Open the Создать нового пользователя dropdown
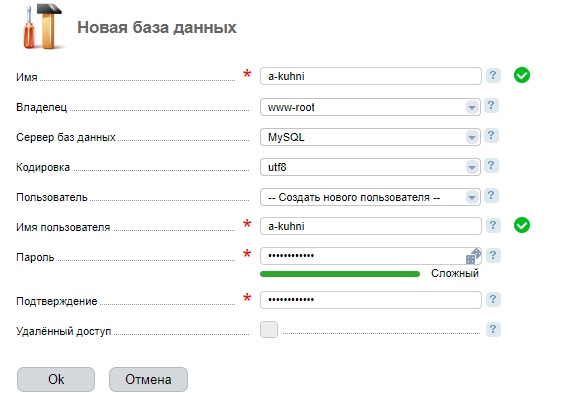Screen dimensions: 581x393 371,197
